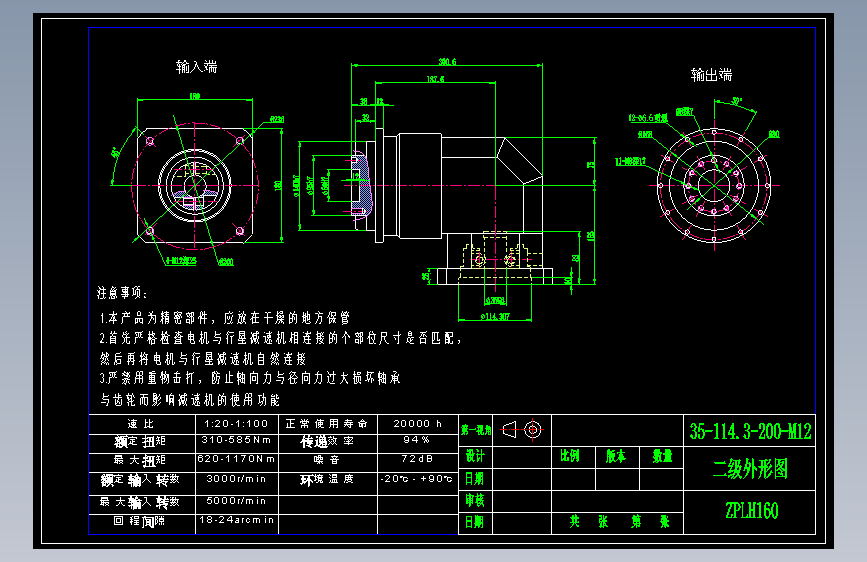The image size is (867, 562).
Task: Click the 18-24arcmin value
Action: tap(236, 520)
